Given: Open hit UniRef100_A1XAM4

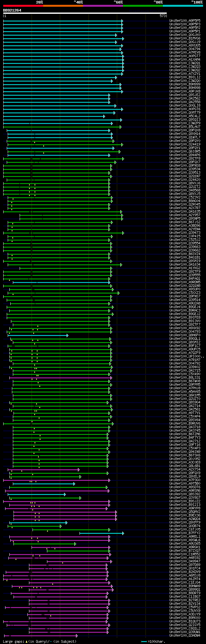Looking at the screenshot, I should (185, 59).
